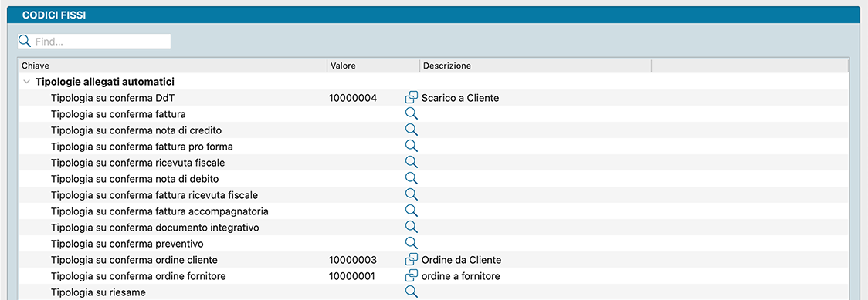Select row Tipologia su riesame
Viewport: 868px width, 300px height.
(x=433, y=292)
